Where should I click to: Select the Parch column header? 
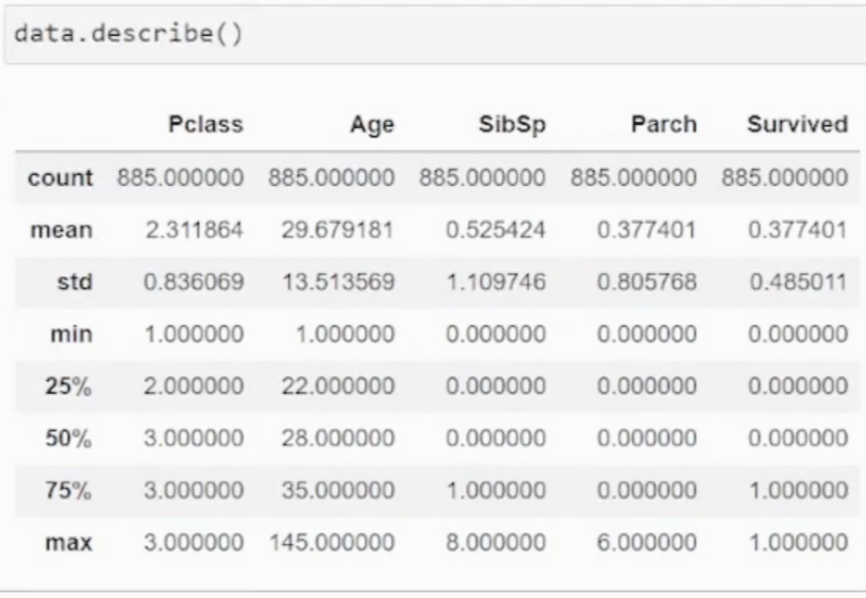click(664, 124)
